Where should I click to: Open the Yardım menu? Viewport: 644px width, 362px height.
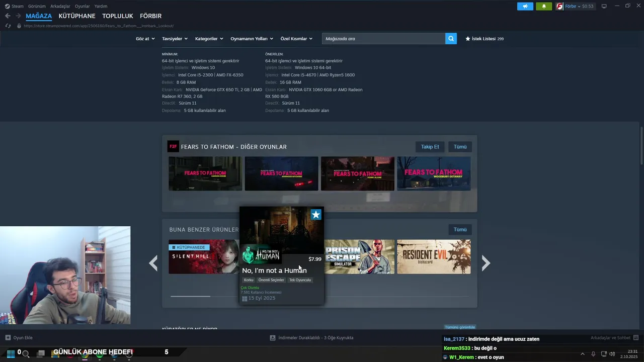click(x=101, y=6)
